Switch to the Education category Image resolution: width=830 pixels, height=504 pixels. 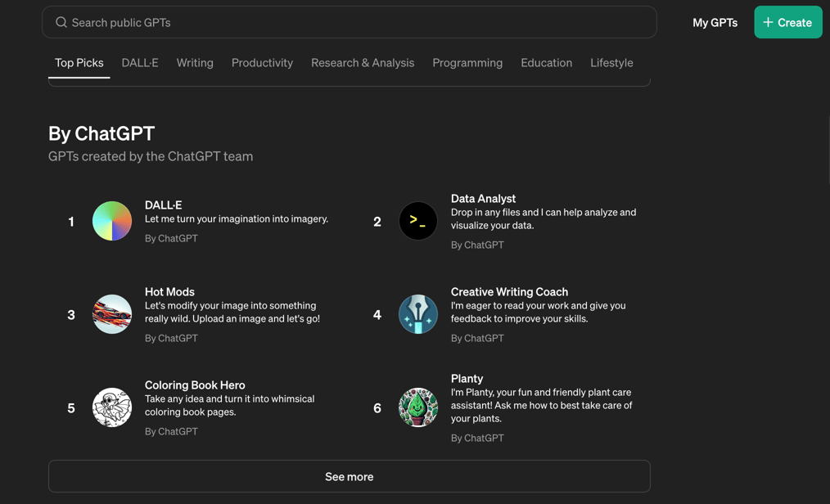click(546, 62)
